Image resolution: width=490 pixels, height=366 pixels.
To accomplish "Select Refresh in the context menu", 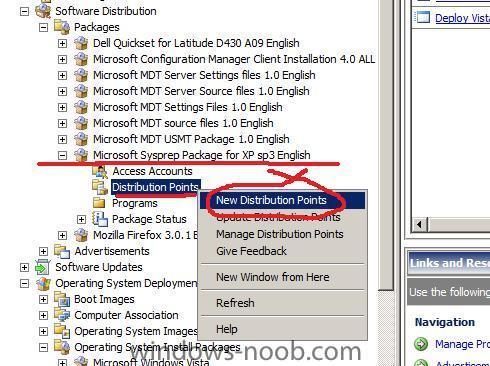I will click(x=282, y=303).
